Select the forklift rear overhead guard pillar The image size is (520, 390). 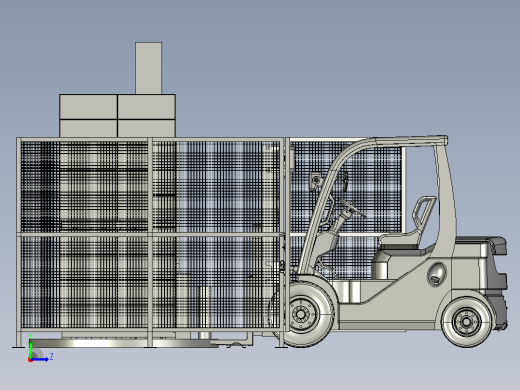coord(446,197)
